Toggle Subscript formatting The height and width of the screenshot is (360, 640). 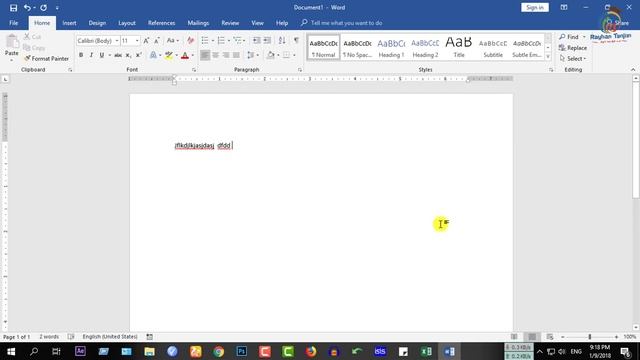point(128,55)
